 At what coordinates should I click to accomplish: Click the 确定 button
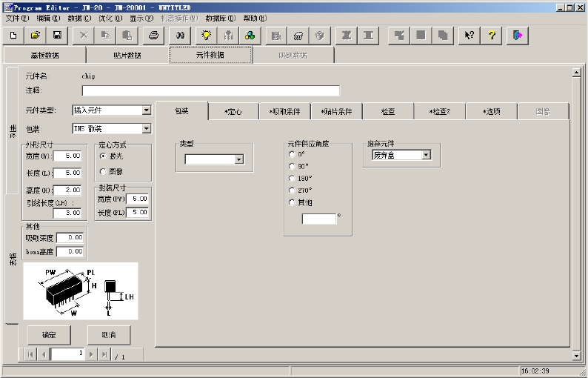point(49,334)
